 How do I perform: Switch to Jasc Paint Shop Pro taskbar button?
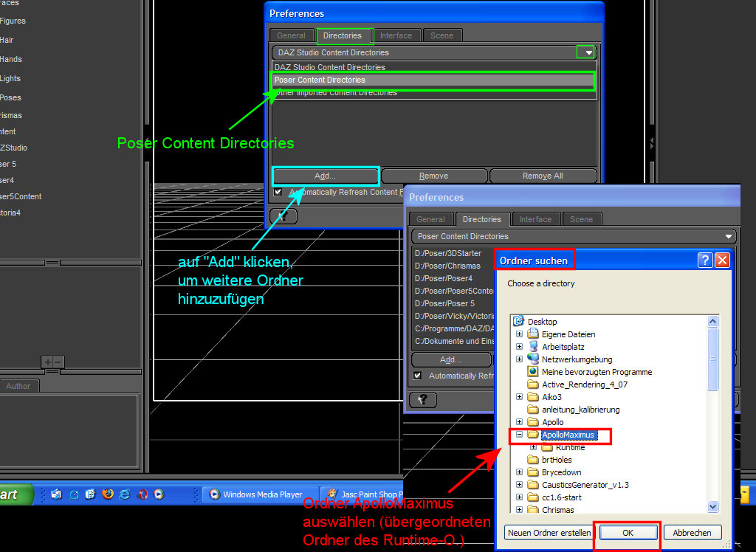tap(362, 494)
